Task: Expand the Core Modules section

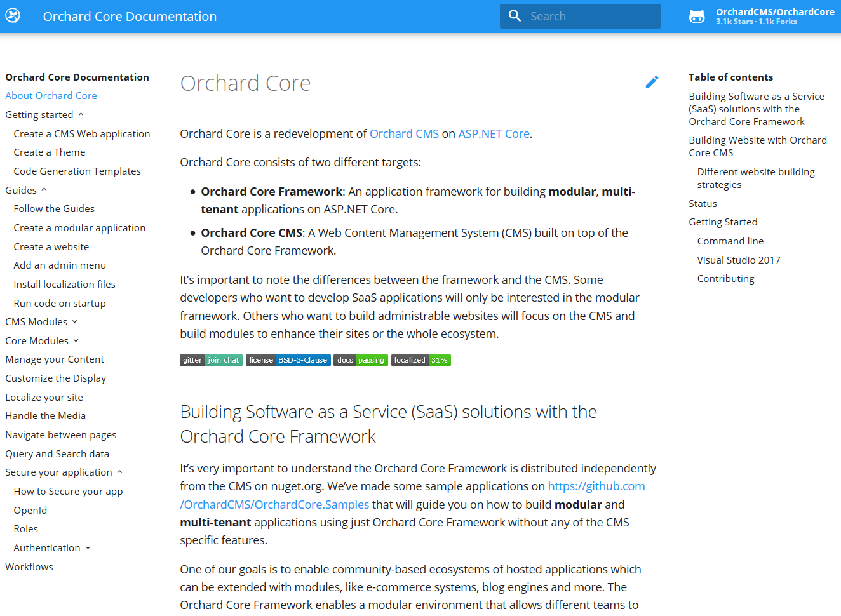Action: pyautogui.click(x=43, y=341)
